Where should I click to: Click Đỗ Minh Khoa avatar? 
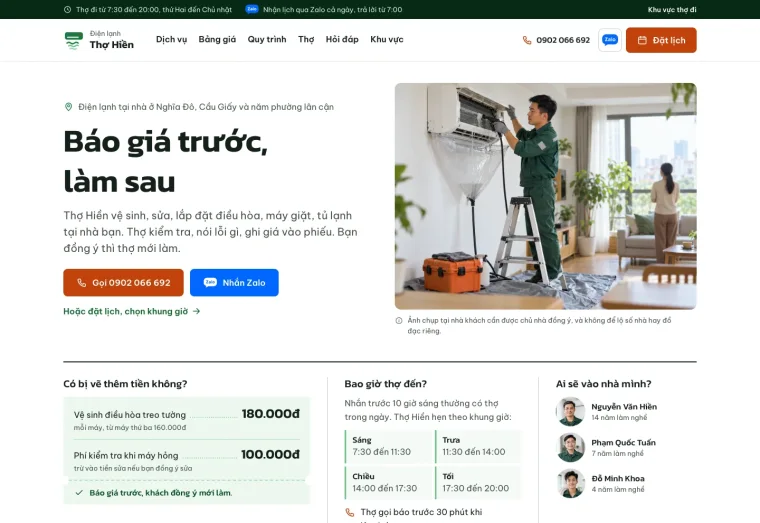(570, 483)
